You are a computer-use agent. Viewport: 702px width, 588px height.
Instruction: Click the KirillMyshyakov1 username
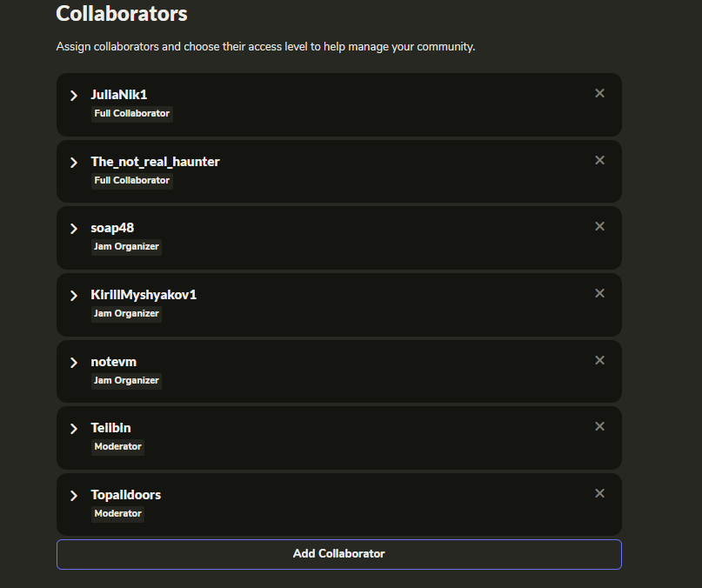coord(144,295)
